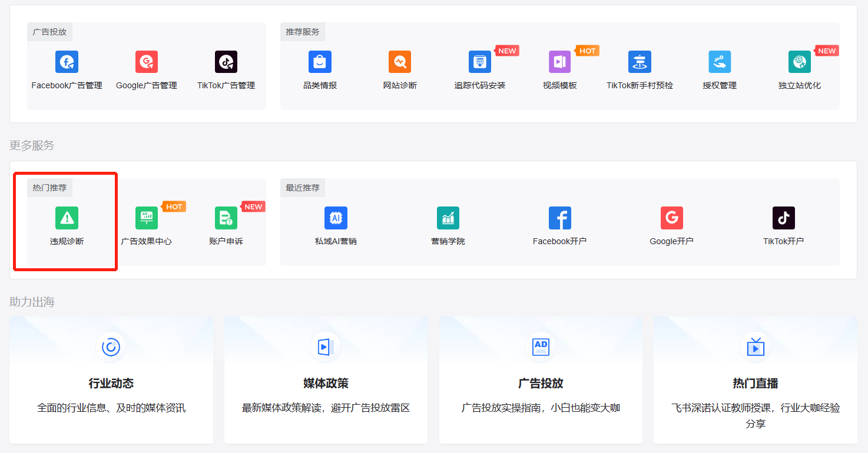868x453 pixels.
Task: Click the 营销学院 text label
Action: tap(448, 241)
